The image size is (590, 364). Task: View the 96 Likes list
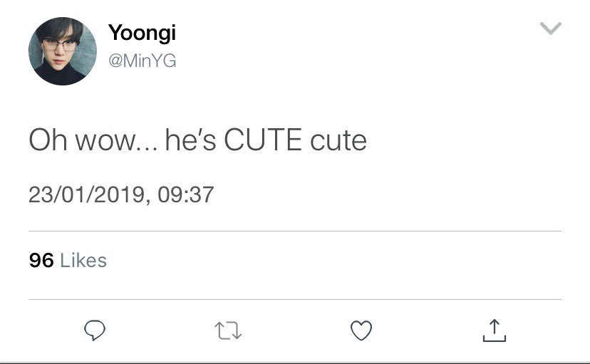[x=68, y=260]
